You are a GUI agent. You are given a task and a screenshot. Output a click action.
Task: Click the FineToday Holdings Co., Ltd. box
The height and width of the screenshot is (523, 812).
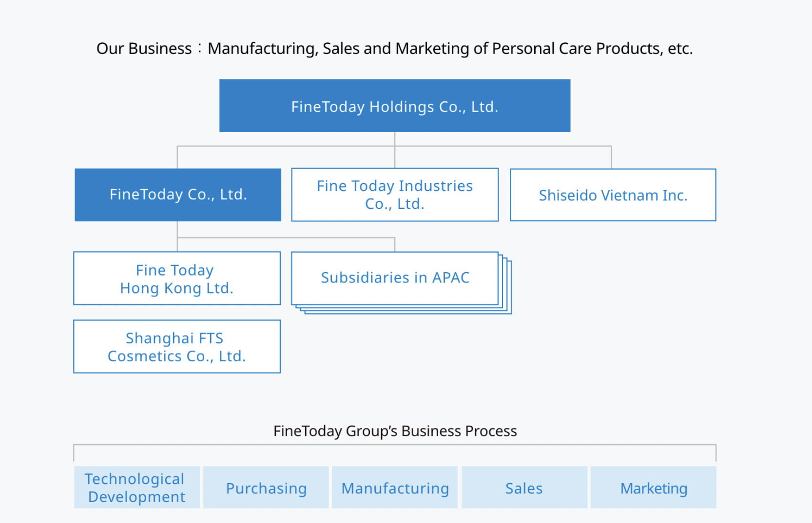click(x=395, y=106)
